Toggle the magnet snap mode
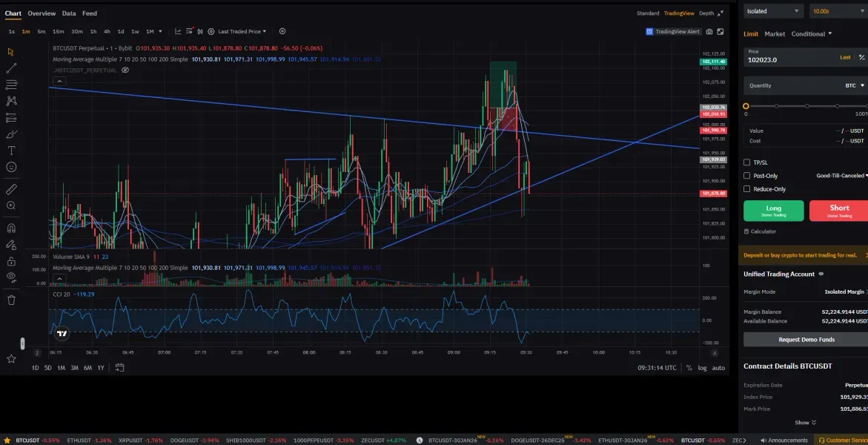Image resolution: width=868 pixels, height=445 pixels. pos(11,228)
